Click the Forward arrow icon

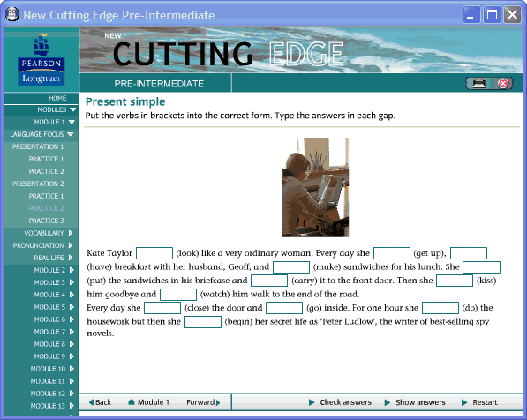pos(218,402)
